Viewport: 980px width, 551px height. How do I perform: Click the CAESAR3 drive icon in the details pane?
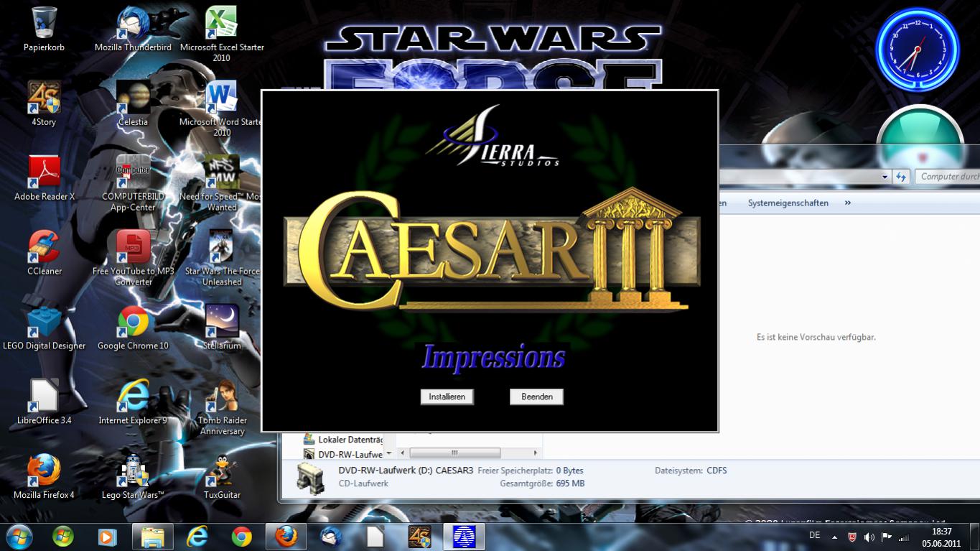pyautogui.click(x=310, y=478)
